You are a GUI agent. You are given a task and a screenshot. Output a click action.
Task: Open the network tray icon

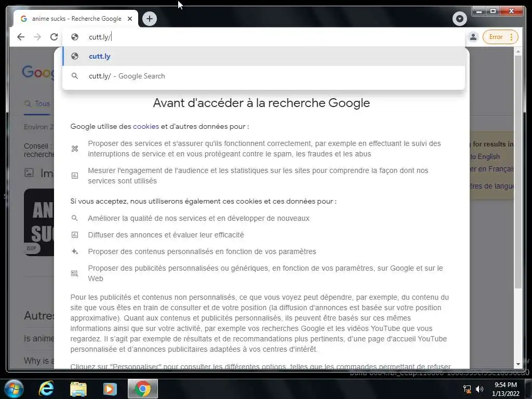point(467,389)
